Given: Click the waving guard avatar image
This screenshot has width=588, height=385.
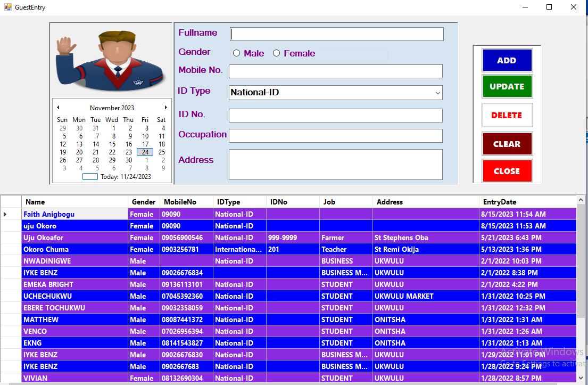Looking at the screenshot, I should coord(111,60).
